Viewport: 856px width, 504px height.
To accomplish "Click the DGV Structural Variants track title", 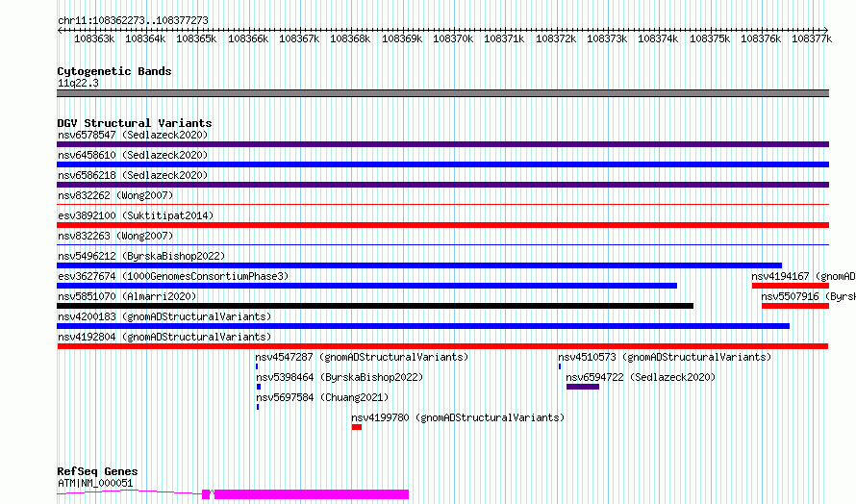I will (x=135, y=123).
